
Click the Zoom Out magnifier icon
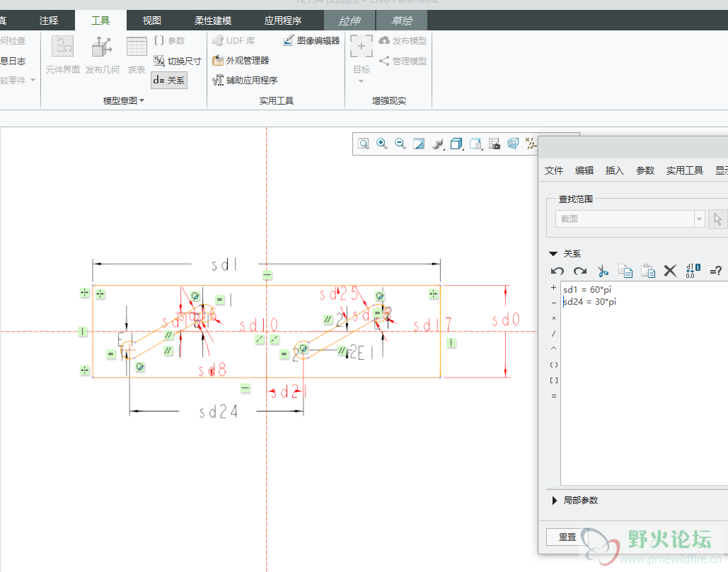pyautogui.click(x=400, y=144)
